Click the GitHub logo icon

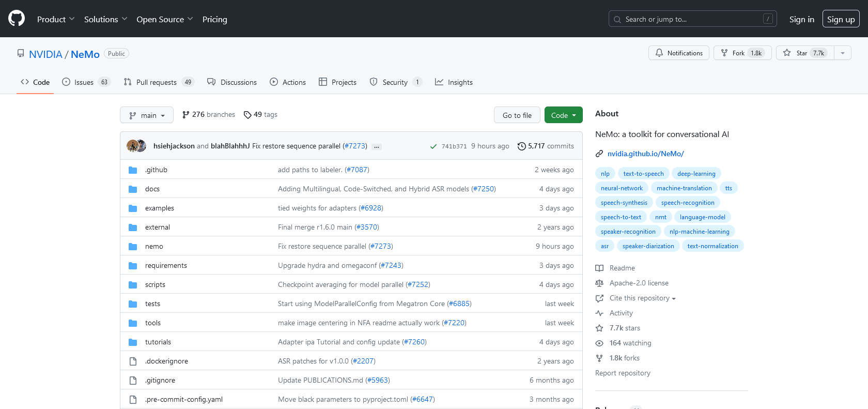point(17,19)
